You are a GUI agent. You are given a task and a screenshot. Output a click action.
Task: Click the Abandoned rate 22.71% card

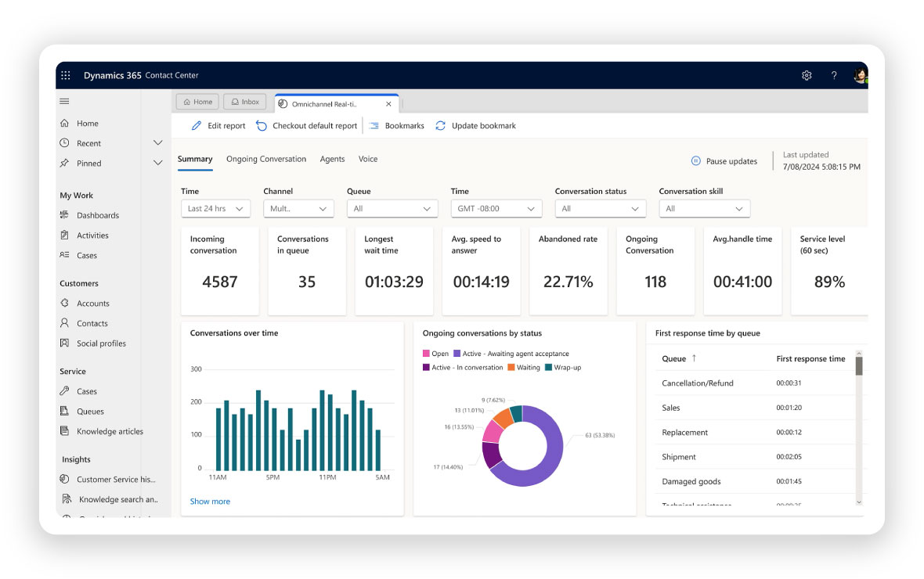(568, 271)
